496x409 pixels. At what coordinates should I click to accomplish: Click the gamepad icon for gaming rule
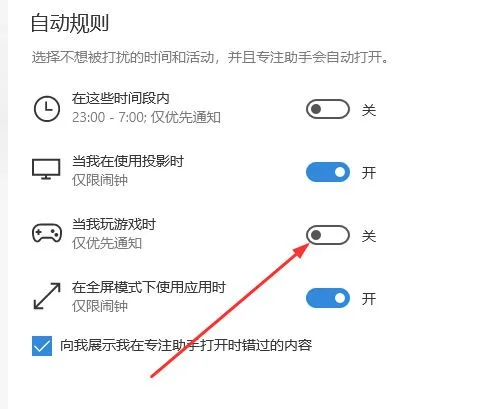point(47,233)
